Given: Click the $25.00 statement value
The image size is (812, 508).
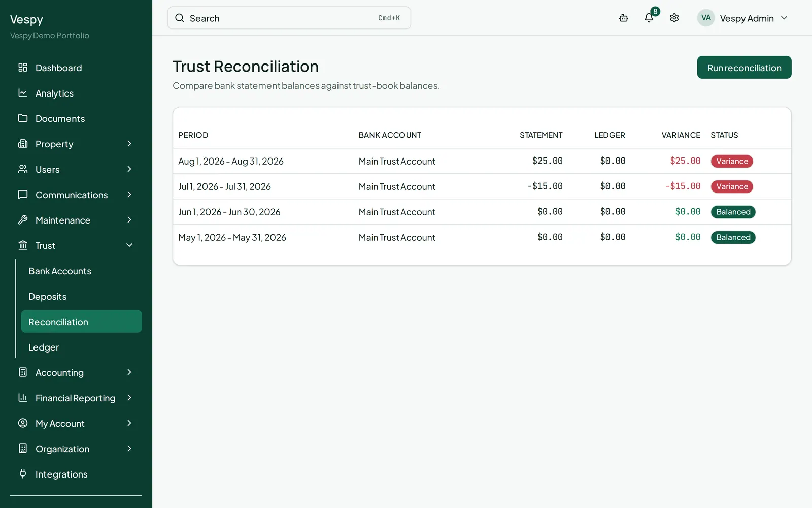Looking at the screenshot, I should coord(547,161).
